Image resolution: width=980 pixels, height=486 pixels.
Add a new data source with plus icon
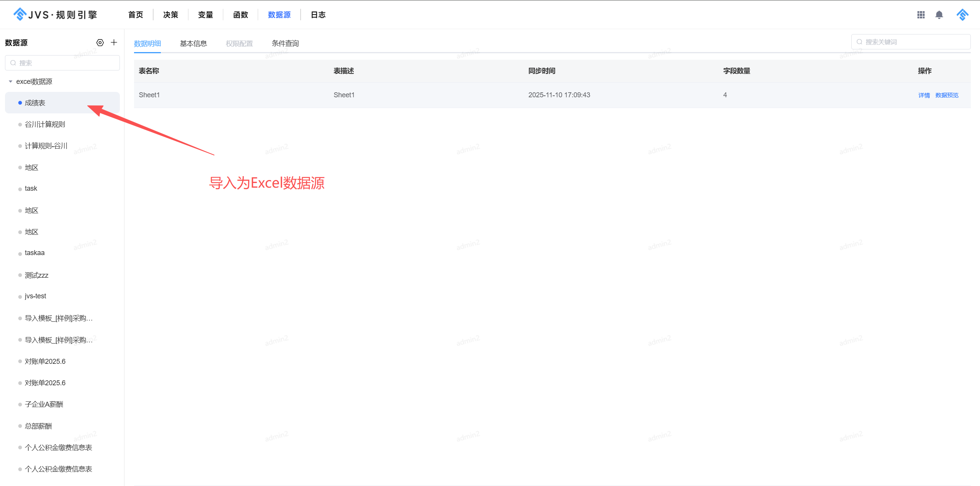click(114, 42)
